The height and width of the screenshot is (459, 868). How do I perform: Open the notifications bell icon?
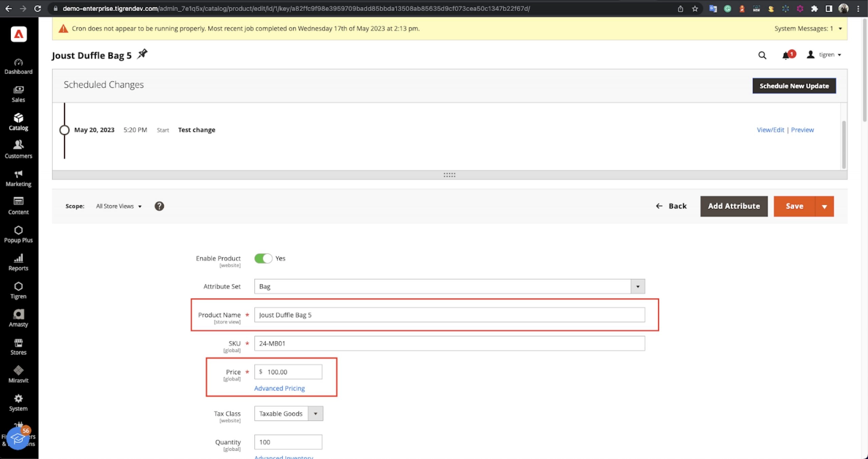[787, 55]
